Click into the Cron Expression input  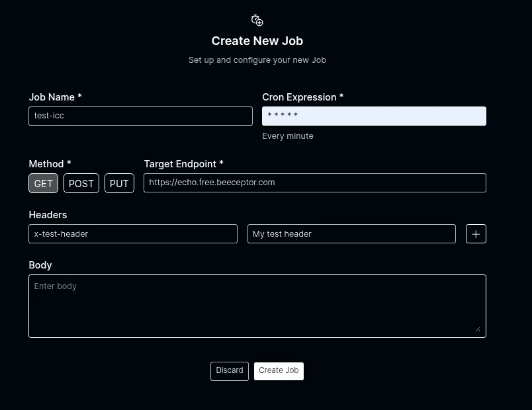point(374,116)
